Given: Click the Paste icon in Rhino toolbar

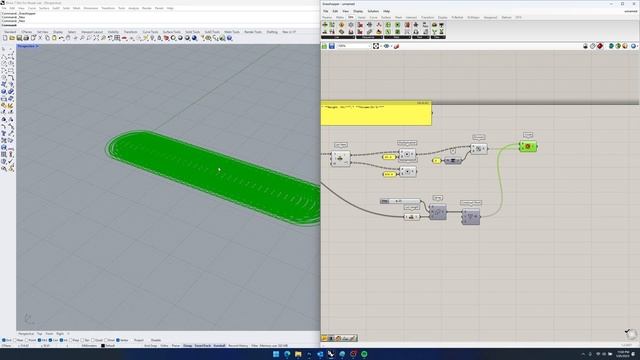Looking at the screenshot, I should pyautogui.click(x=54, y=38).
